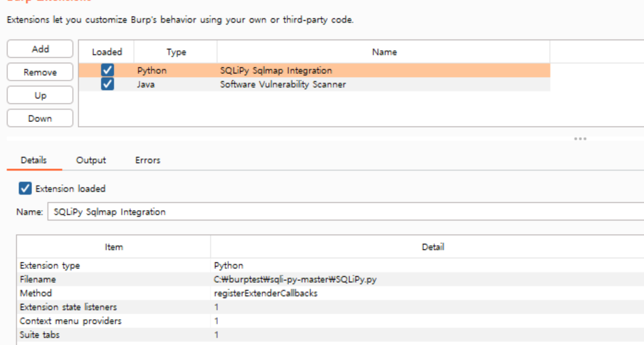Image resolution: width=644 pixels, height=345 pixels.
Task: Move extension Down in the list
Action: (40, 118)
